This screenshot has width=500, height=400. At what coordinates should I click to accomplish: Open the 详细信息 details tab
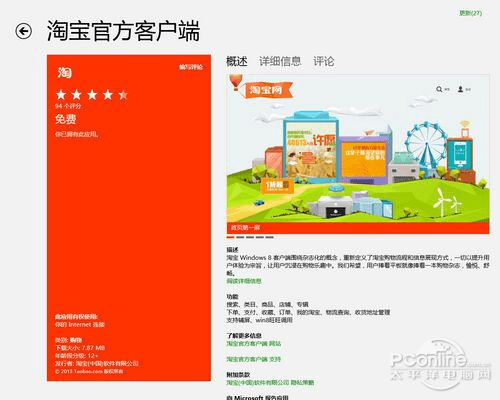click(x=280, y=61)
